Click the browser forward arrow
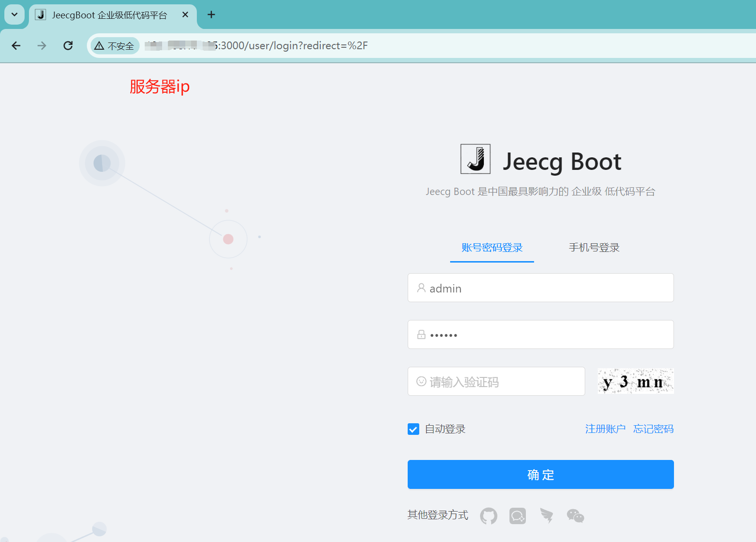 42,45
